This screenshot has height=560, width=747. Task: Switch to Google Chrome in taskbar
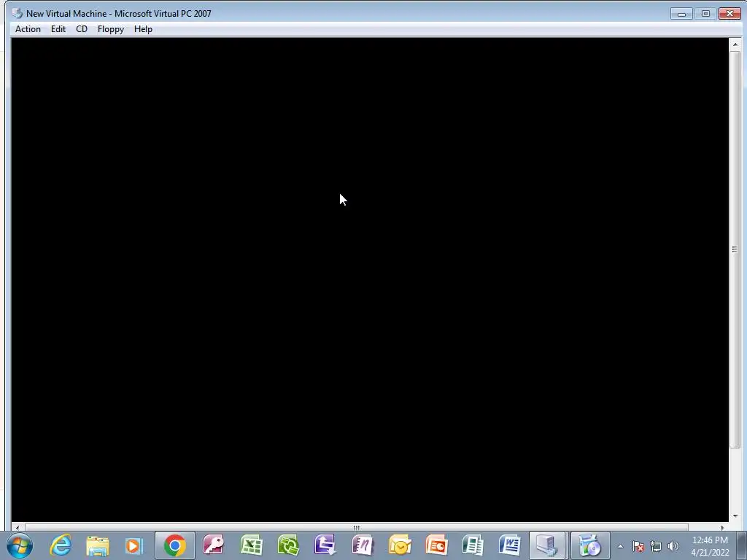click(175, 545)
